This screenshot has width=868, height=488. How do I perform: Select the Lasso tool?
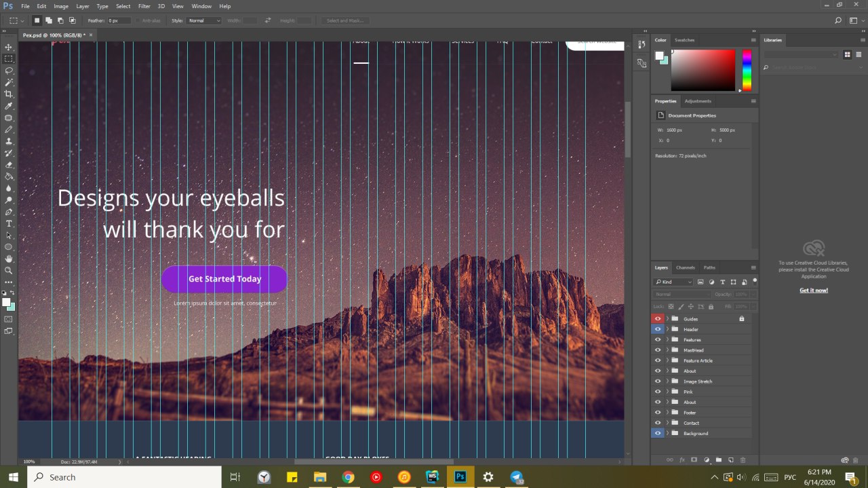click(9, 71)
